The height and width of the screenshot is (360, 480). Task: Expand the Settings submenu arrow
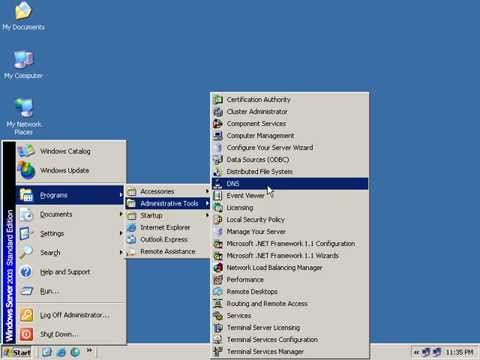pyautogui.click(x=121, y=233)
